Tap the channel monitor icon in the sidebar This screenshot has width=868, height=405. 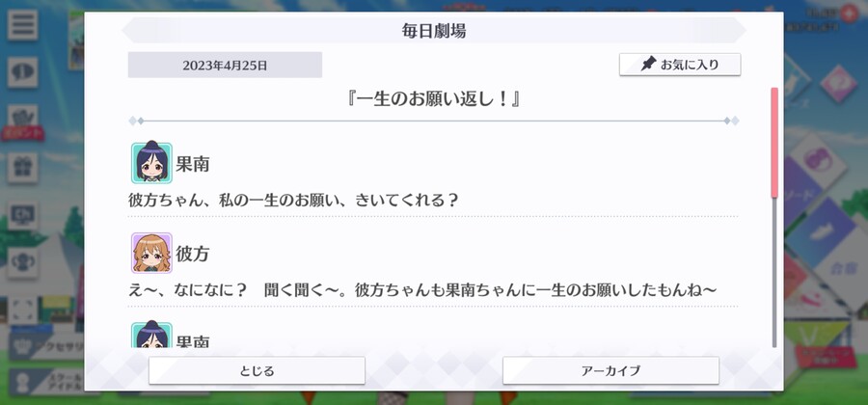click(x=23, y=215)
